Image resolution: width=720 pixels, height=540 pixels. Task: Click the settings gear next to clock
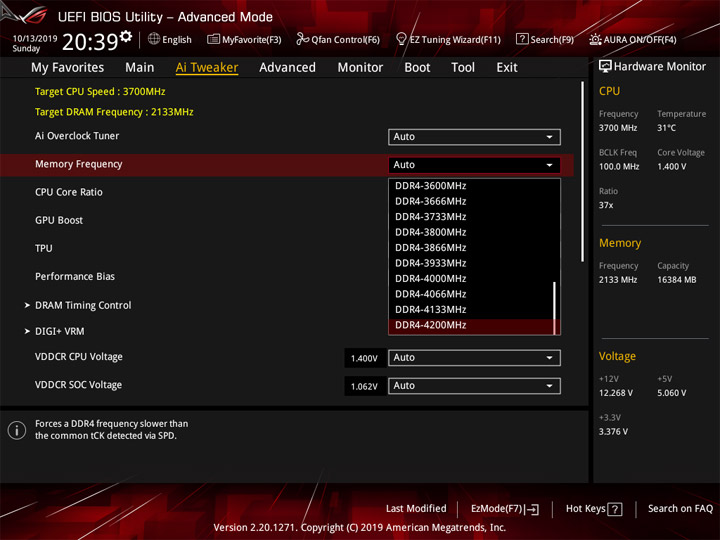[x=125, y=36]
